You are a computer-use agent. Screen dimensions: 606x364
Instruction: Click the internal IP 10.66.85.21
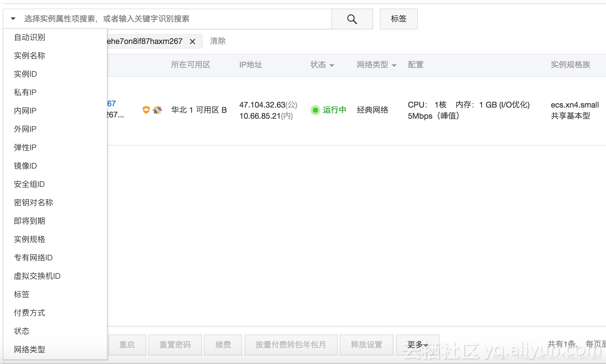[260, 116]
